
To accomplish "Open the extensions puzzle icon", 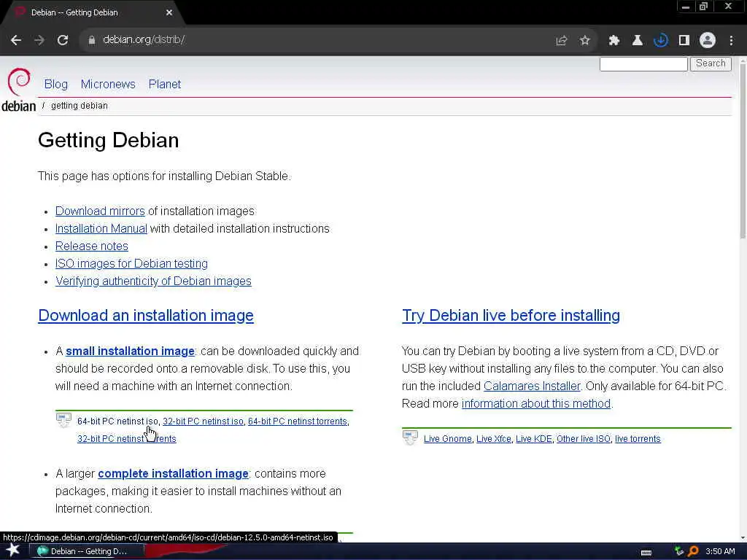I will (614, 41).
